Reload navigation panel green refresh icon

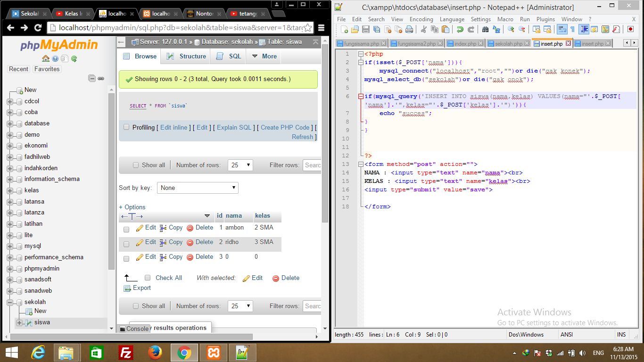(x=74, y=59)
